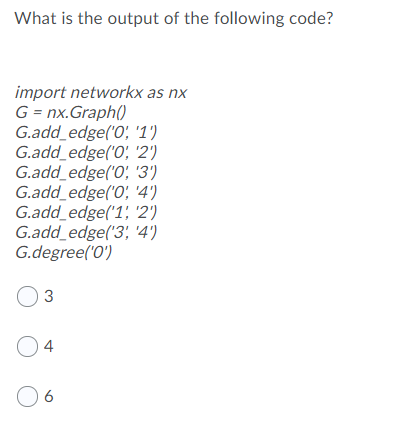
Task: Click the answer label text 3
Action: tap(49, 296)
